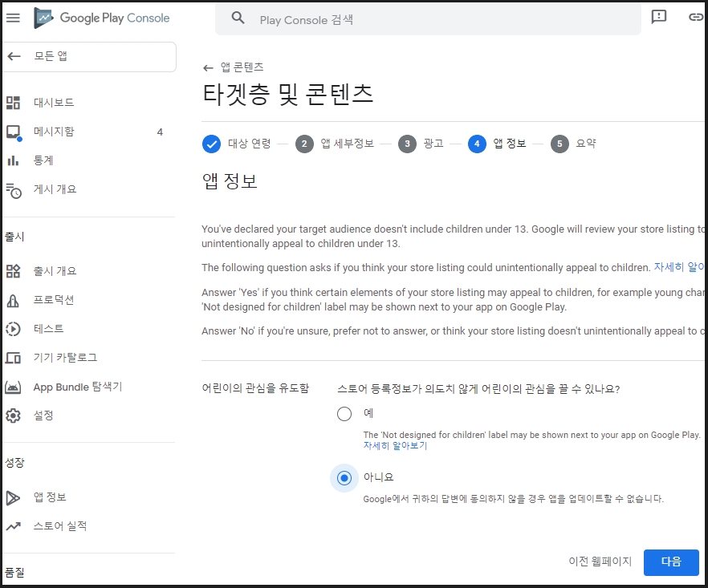Click step 5 circle 요약
The width and height of the screenshot is (708, 588).
click(x=559, y=144)
